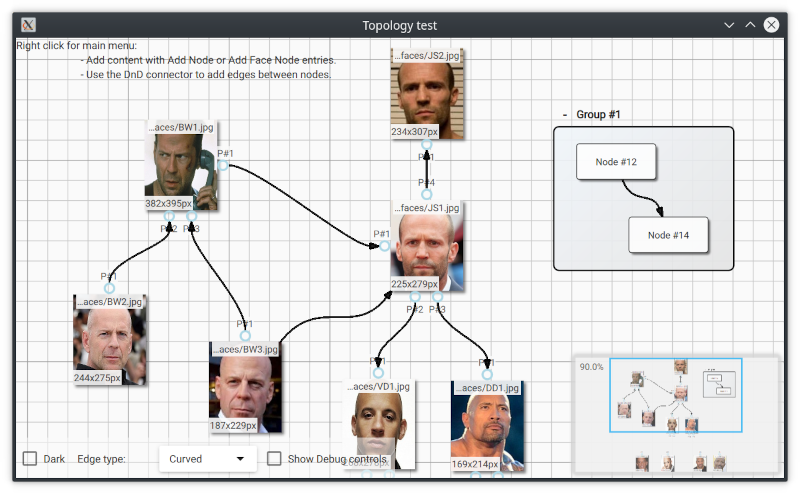The width and height of the screenshot is (800, 494).
Task: Click the top port circle of BW3 node
Action: coord(245,336)
